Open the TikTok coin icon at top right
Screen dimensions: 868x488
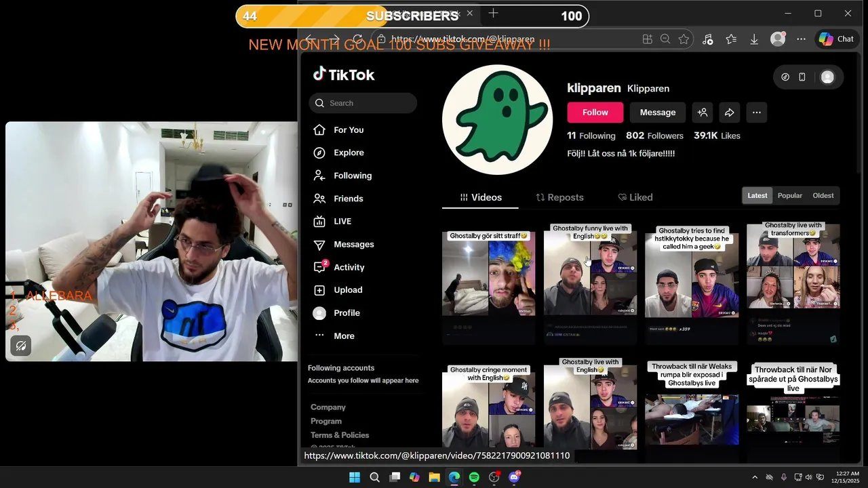tap(785, 77)
